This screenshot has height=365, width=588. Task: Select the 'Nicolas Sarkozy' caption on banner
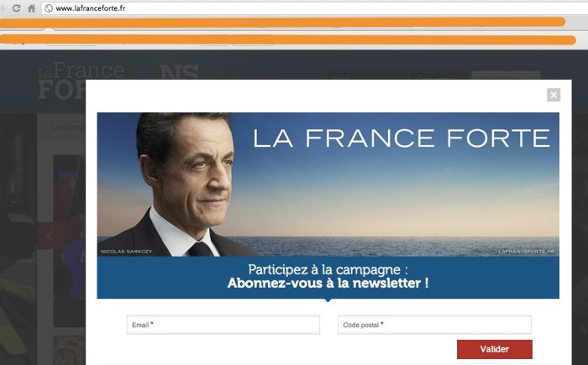(126, 252)
